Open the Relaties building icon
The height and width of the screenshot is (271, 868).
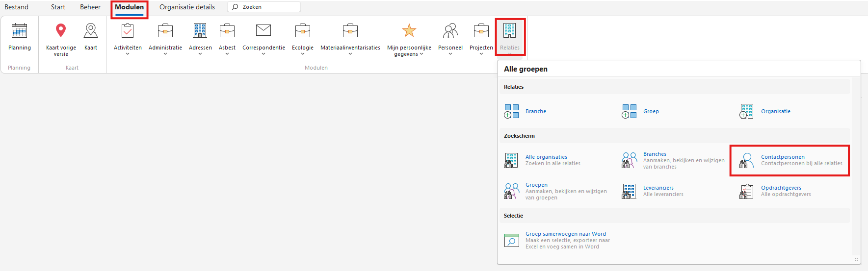click(x=510, y=30)
